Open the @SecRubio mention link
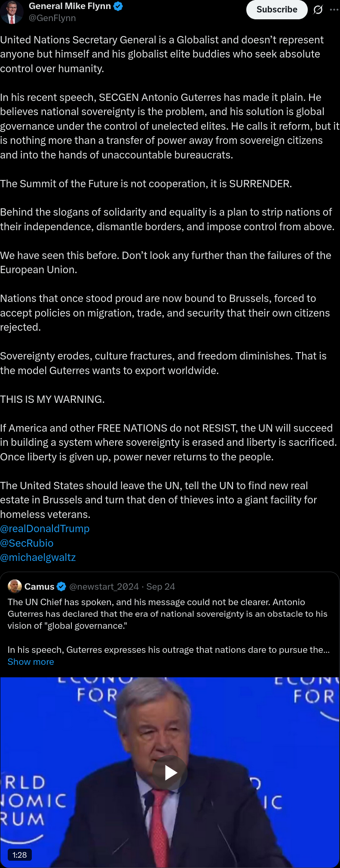 27,543
